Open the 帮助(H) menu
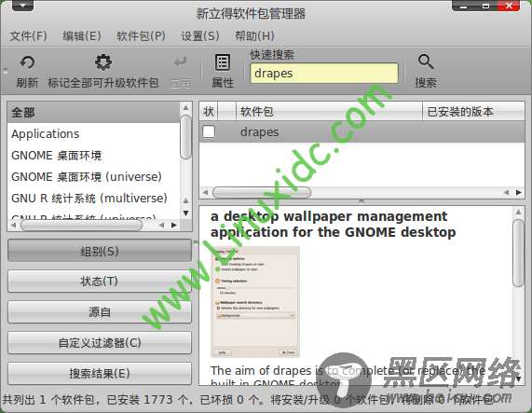532x413 pixels. coord(254,36)
